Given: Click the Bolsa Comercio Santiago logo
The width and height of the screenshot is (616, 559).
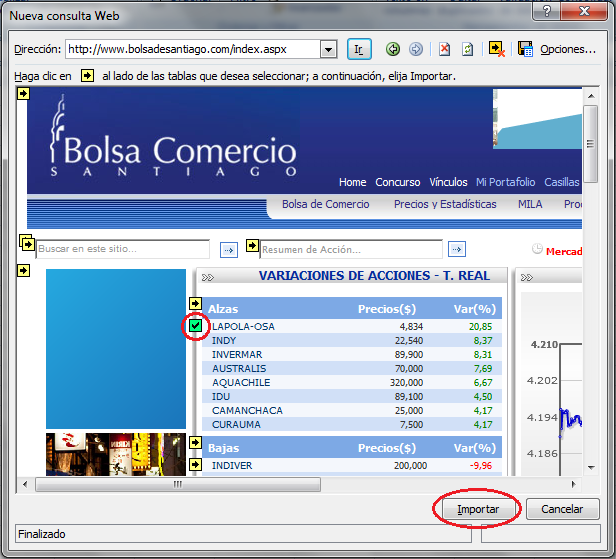Looking at the screenshot, I should click(173, 137).
